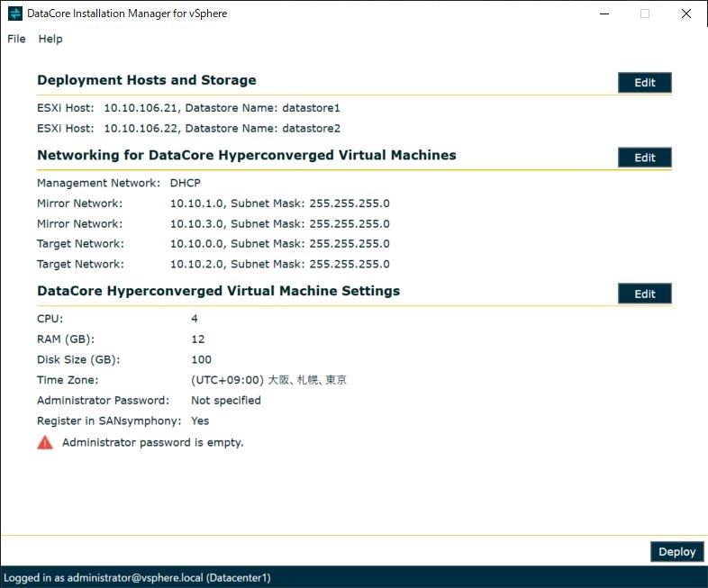Click the window title DataCore Installation Manager
This screenshot has height=588, width=708.
point(127,14)
